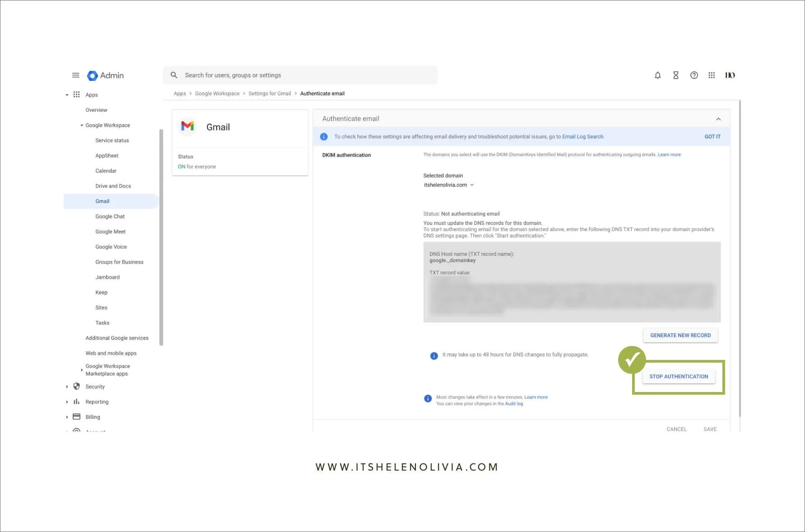Click the pending tasks hourglass icon
Screen dimensions: 805x532
click(676, 75)
